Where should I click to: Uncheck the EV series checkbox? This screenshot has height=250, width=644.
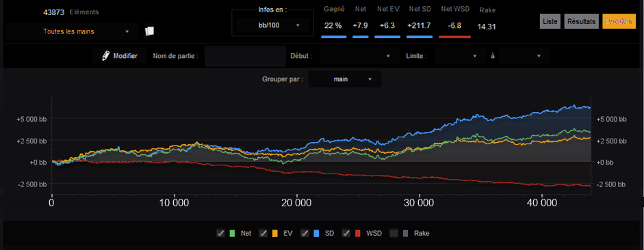263,233
